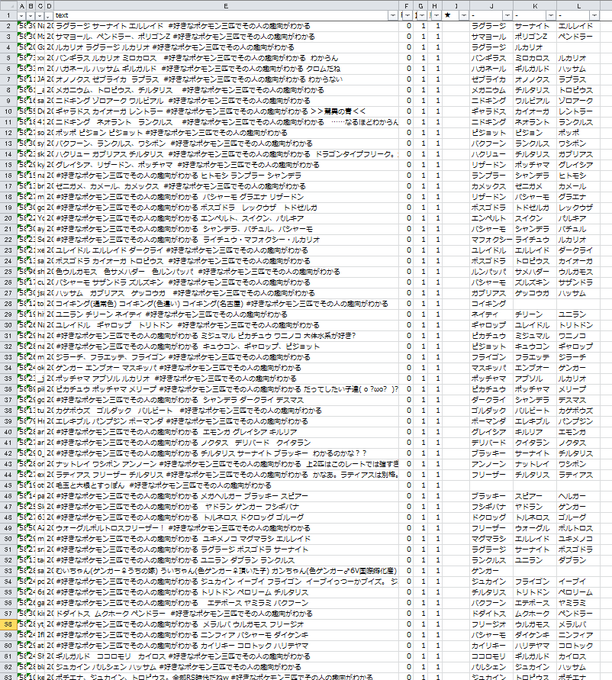The width and height of the screenshot is (612, 680).
Task: Select row header 2
Action: 9,26
